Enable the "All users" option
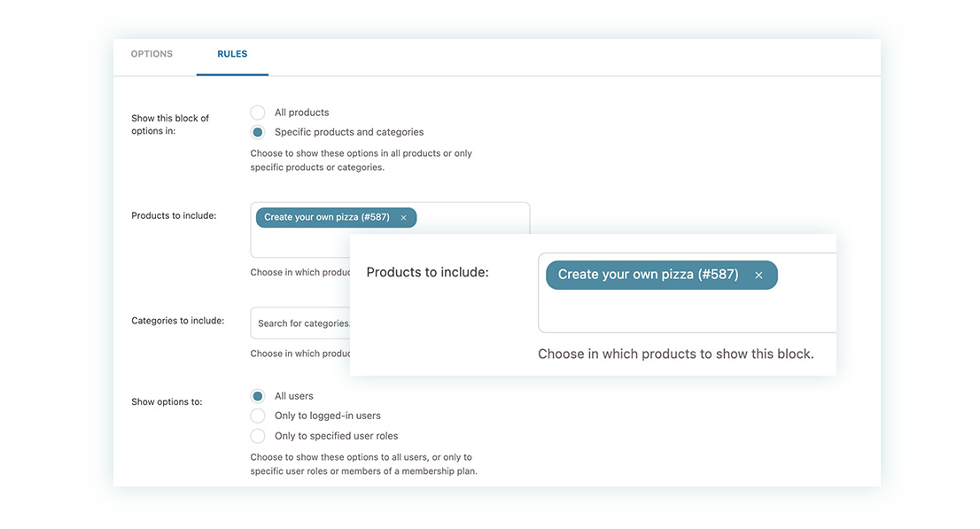980x529 pixels. tap(258, 396)
